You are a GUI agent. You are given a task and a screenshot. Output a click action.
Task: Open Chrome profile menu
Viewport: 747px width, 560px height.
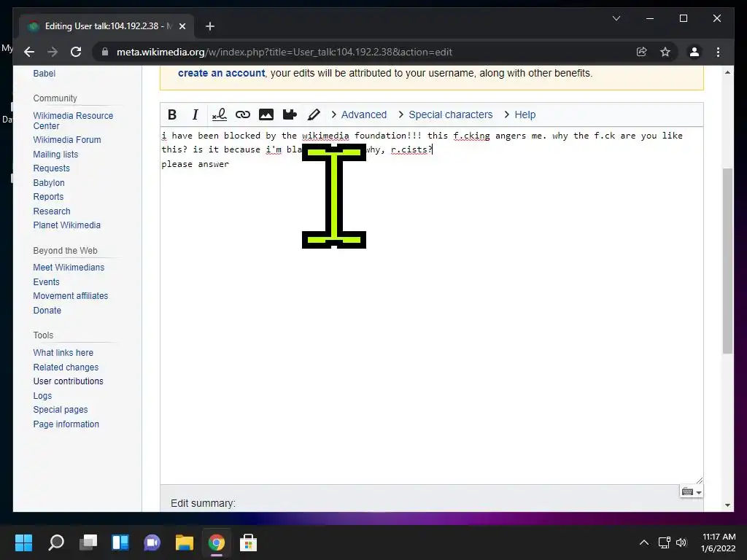(x=694, y=52)
